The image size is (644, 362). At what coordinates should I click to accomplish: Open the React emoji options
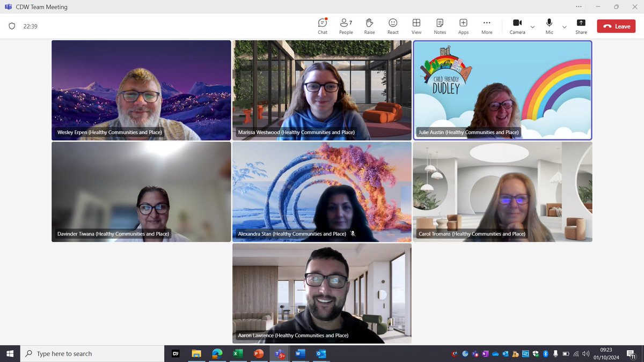pyautogui.click(x=393, y=26)
